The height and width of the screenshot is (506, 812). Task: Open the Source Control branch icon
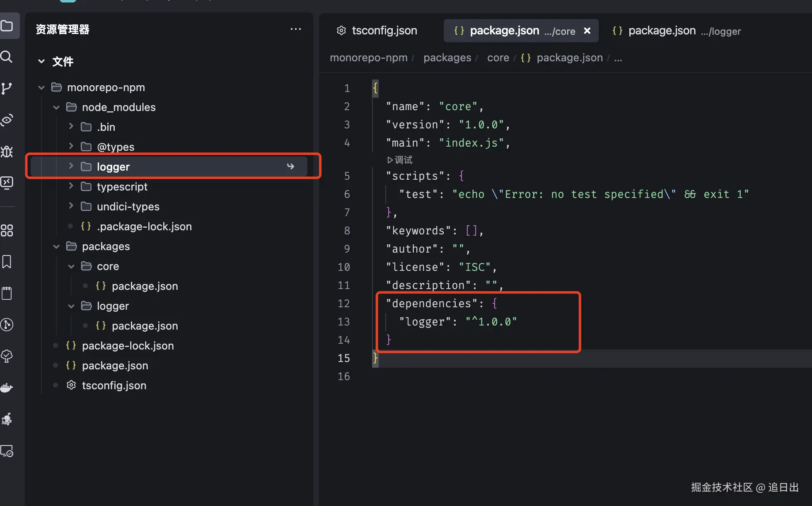coord(7,88)
